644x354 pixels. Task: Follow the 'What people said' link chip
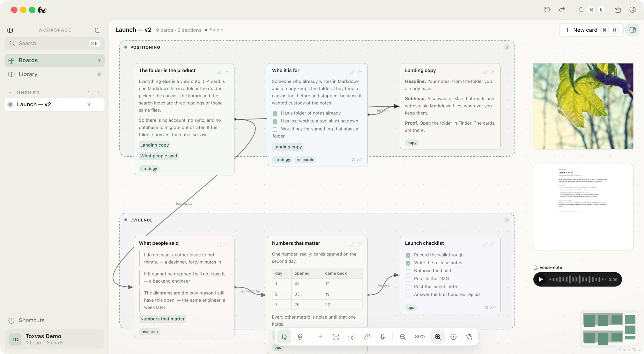click(159, 156)
